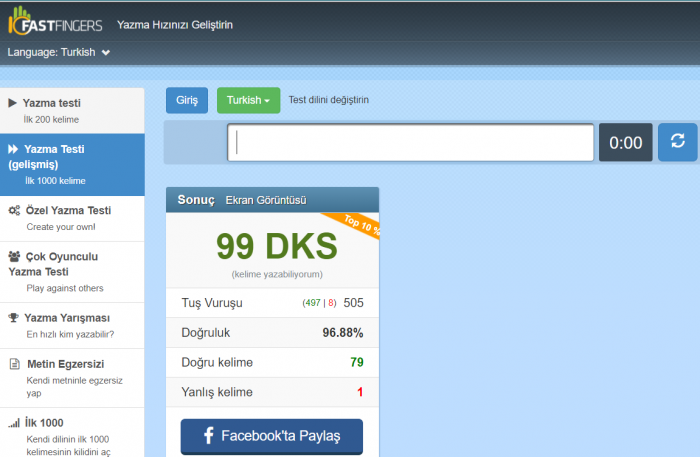Open Yazma testi ilk 200 kelime
This screenshot has width=700, height=457.
[72, 110]
